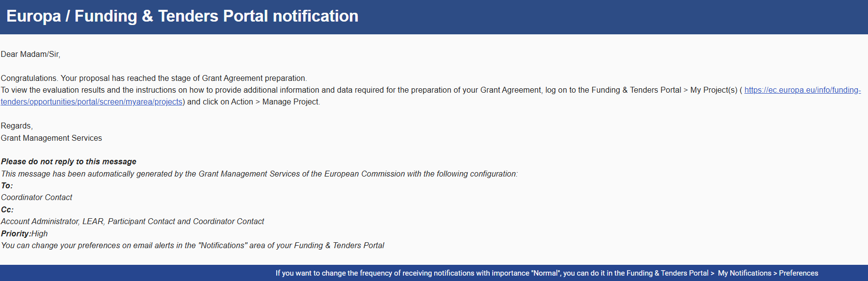Click the 'Grant Management Services' signature
868x281 pixels.
pos(52,138)
